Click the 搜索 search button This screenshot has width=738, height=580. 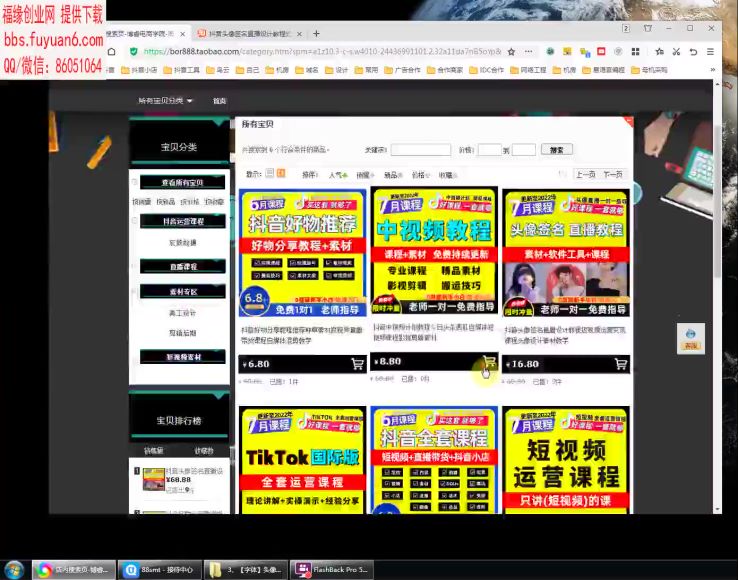557,150
